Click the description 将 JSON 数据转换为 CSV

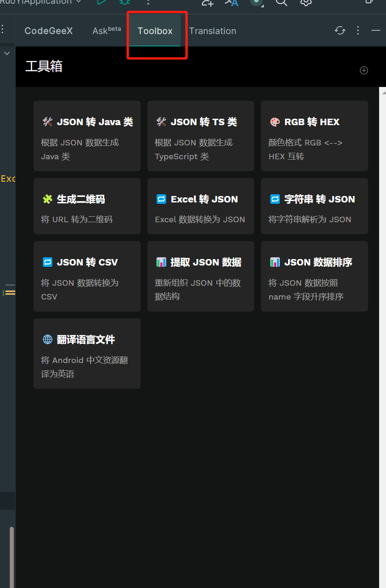pyautogui.click(x=80, y=289)
